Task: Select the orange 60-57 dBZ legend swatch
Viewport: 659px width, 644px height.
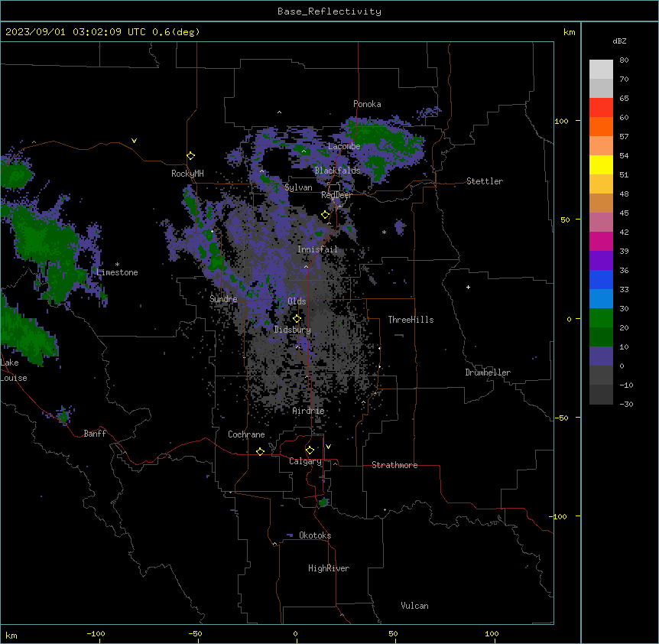Action: 601,126
